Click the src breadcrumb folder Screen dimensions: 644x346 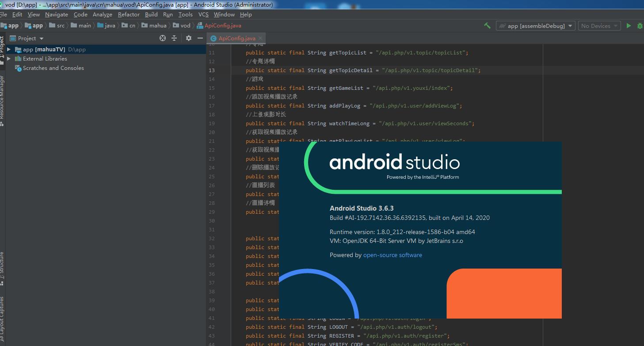tap(57, 26)
